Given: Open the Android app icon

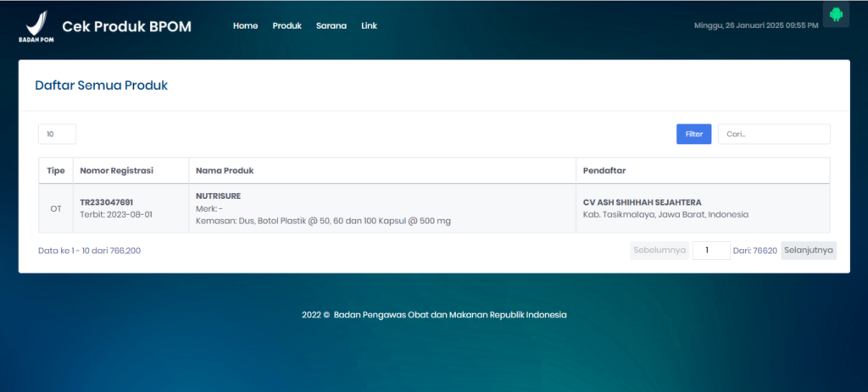Looking at the screenshot, I should [x=836, y=14].
